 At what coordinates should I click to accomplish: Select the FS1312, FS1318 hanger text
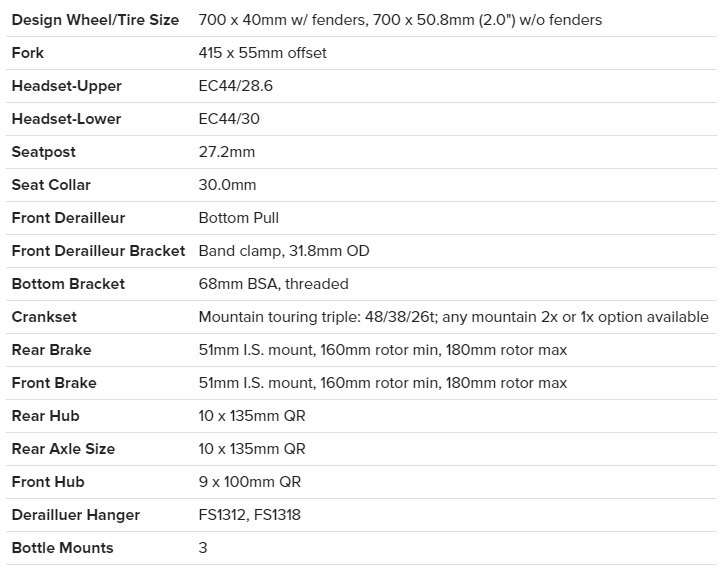click(249, 515)
